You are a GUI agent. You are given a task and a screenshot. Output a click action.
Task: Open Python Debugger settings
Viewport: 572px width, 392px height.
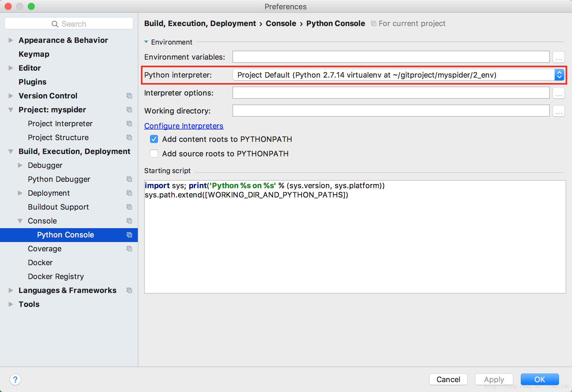click(59, 179)
